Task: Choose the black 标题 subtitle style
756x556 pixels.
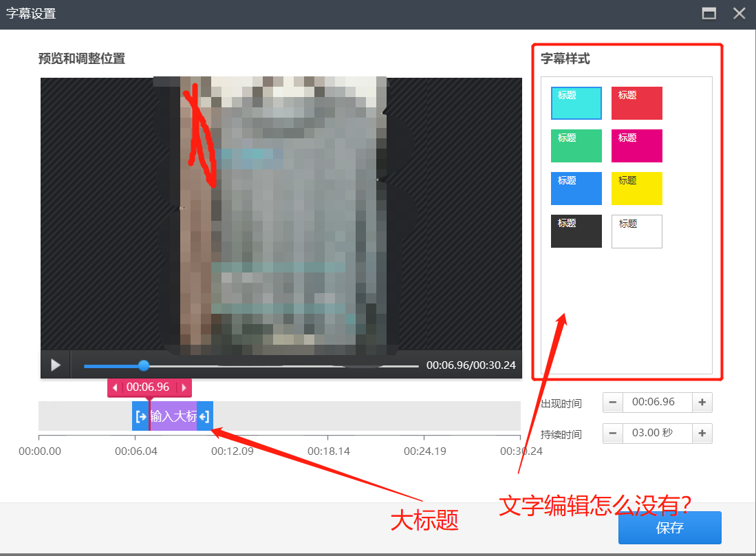Action: click(x=576, y=231)
